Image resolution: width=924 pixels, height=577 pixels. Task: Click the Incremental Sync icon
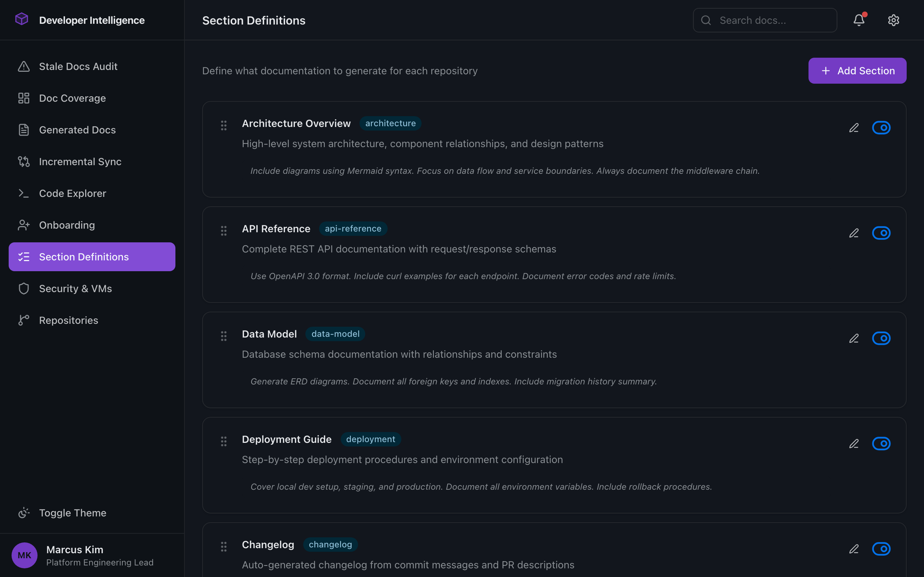[x=24, y=162]
